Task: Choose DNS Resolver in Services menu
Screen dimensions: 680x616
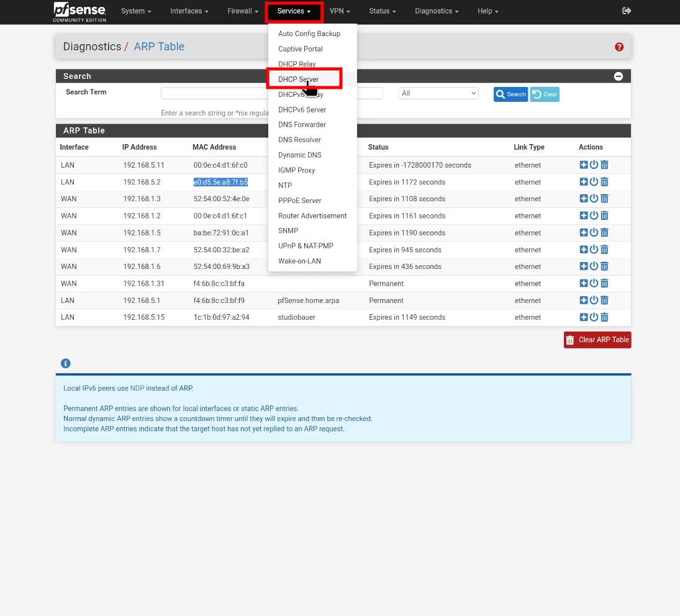Action: [299, 140]
